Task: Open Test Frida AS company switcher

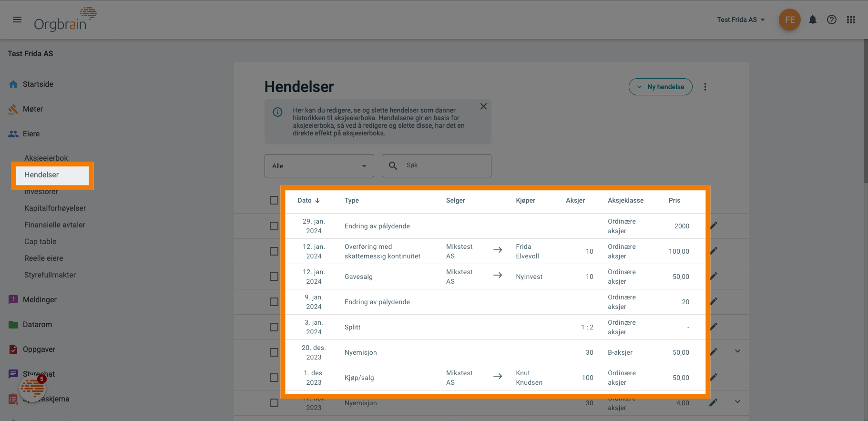Action: (x=741, y=20)
